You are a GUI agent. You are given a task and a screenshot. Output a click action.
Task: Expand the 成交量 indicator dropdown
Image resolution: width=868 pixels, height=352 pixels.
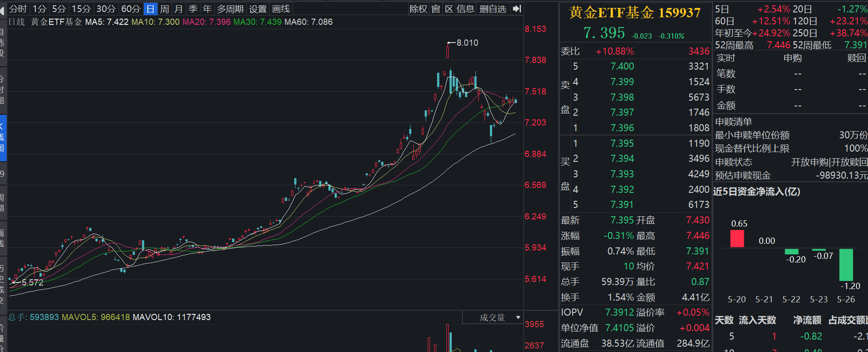(493, 317)
